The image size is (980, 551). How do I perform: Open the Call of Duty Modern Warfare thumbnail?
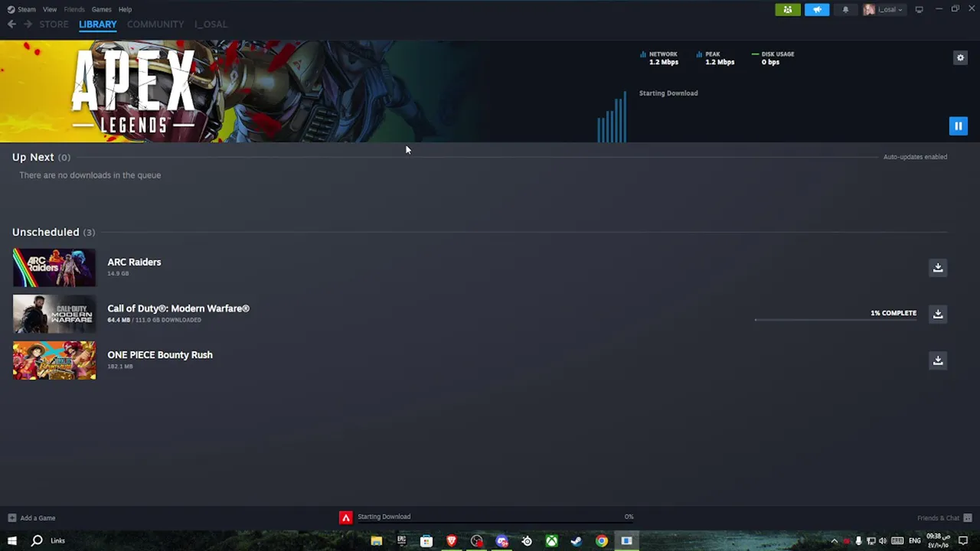click(x=54, y=314)
